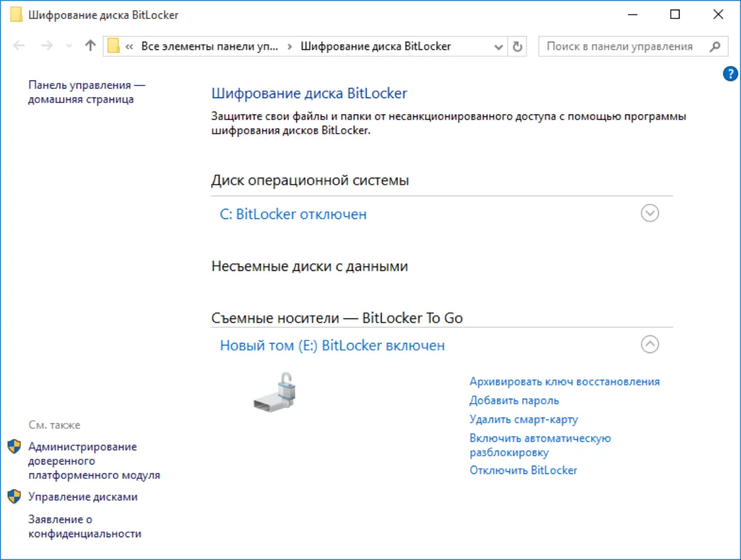Click heading 'Несъемные диски с данными'
This screenshot has height=560, width=741.
309,266
